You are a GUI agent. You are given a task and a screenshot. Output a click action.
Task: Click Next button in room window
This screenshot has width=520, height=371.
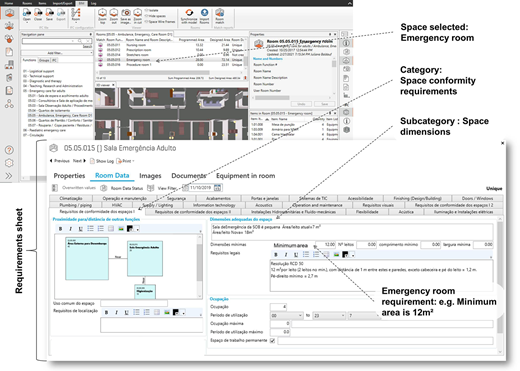click(79, 161)
